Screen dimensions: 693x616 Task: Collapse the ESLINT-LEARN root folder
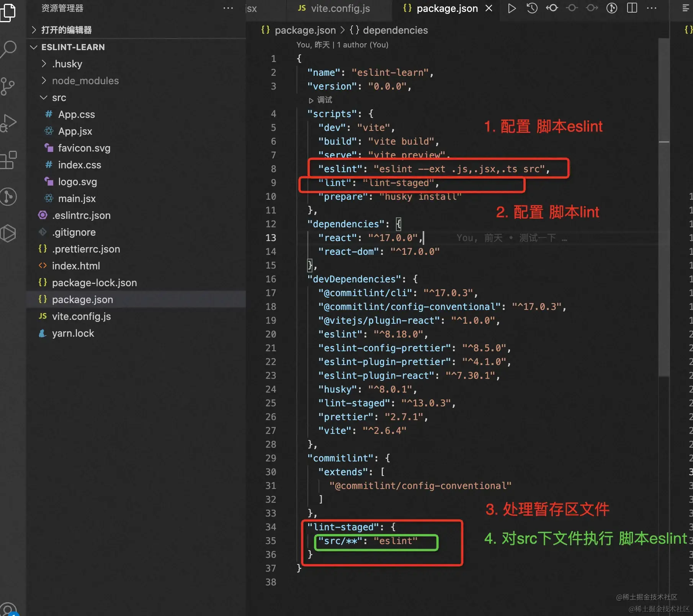point(136,47)
